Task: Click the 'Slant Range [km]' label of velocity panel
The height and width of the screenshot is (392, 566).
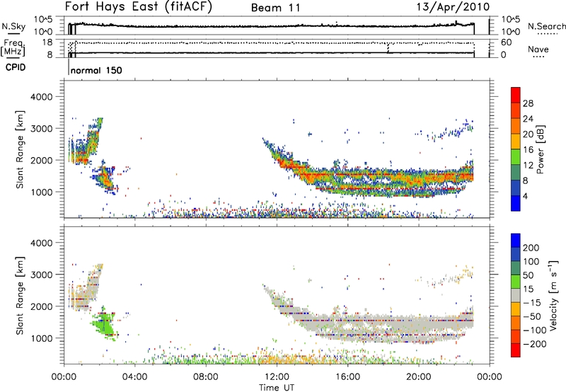Action: click(x=20, y=295)
